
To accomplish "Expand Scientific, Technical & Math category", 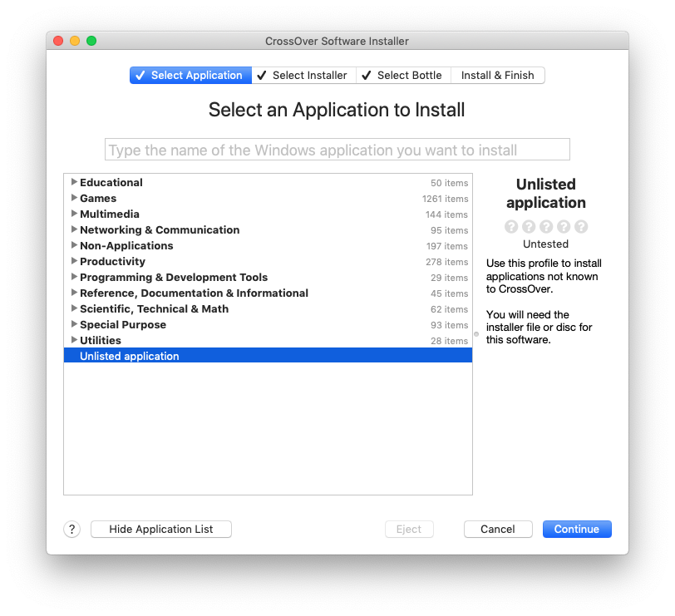I will 75,308.
